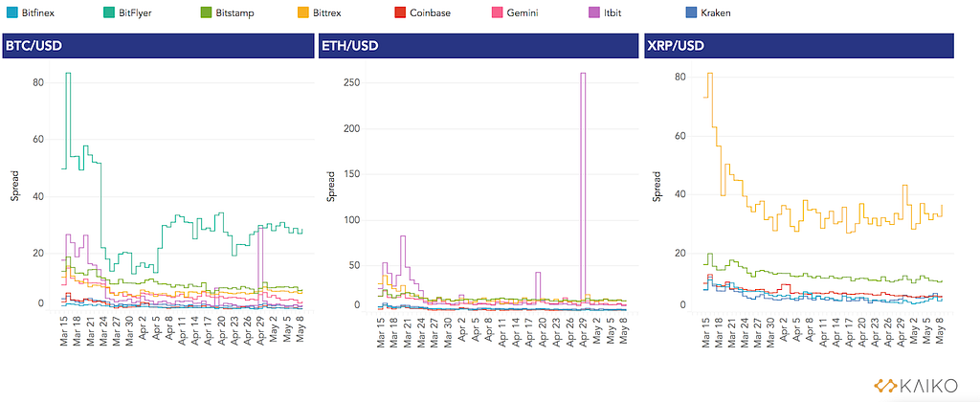Click the Gemini pink legend swatch
The width and height of the screenshot is (980, 402).
tap(499, 11)
